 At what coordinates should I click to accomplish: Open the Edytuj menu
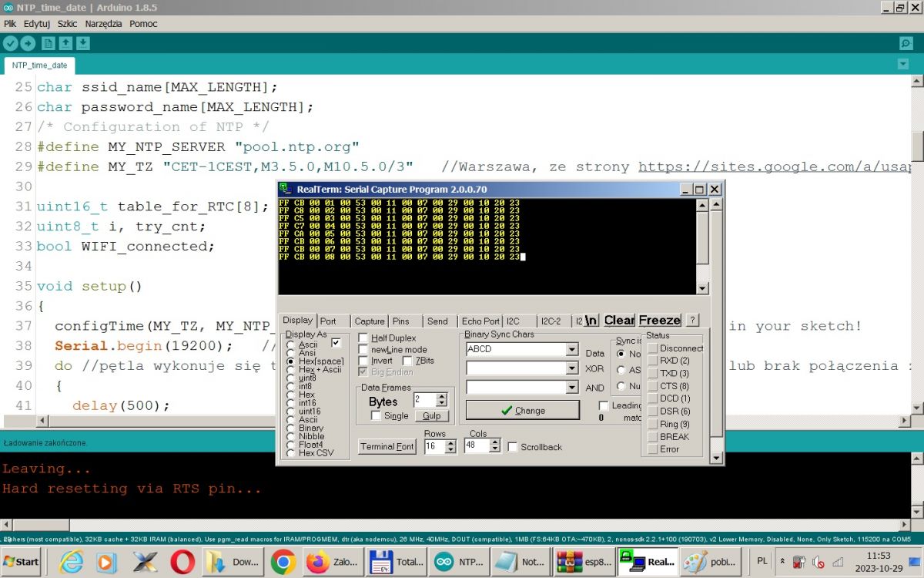pyautogui.click(x=37, y=24)
